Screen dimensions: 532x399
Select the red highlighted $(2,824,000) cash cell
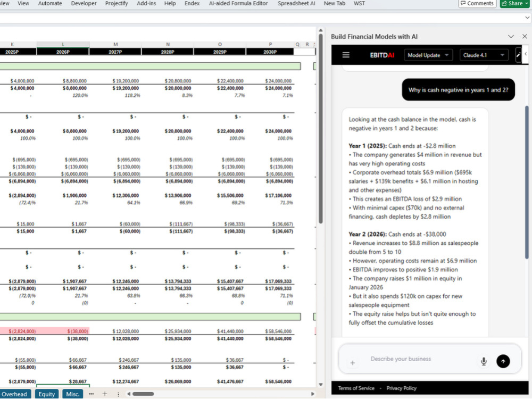click(x=19, y=331)
